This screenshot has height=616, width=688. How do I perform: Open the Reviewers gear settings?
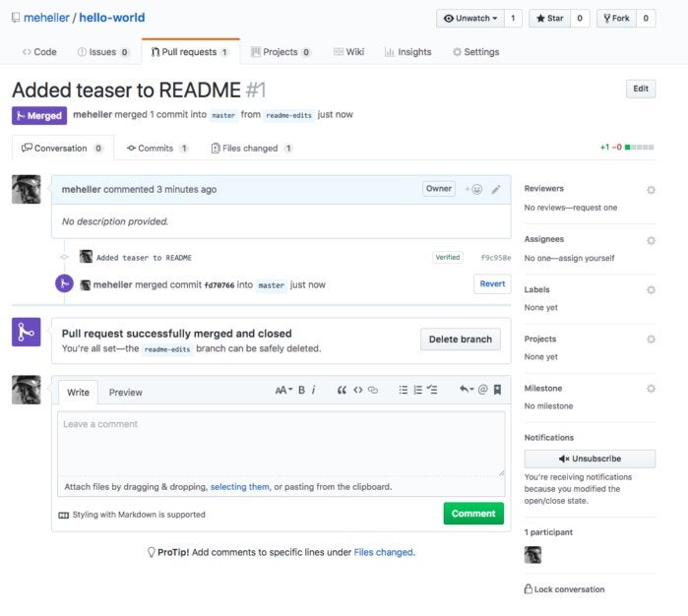point(652,190)
